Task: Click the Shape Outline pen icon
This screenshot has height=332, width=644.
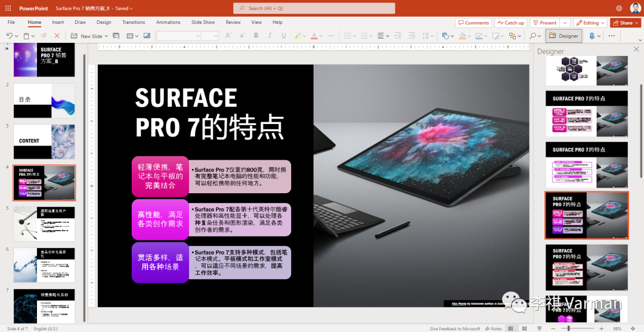Action: 479,36
